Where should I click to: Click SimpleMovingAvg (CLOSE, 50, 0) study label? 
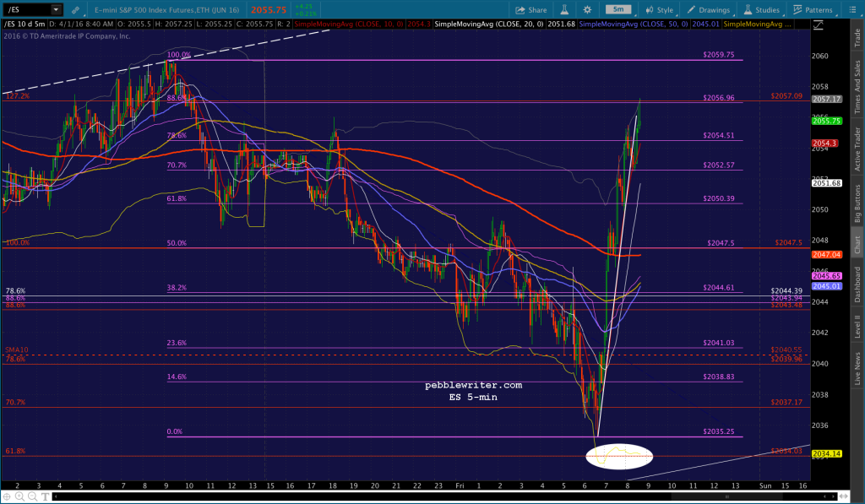tap(634, 24)
